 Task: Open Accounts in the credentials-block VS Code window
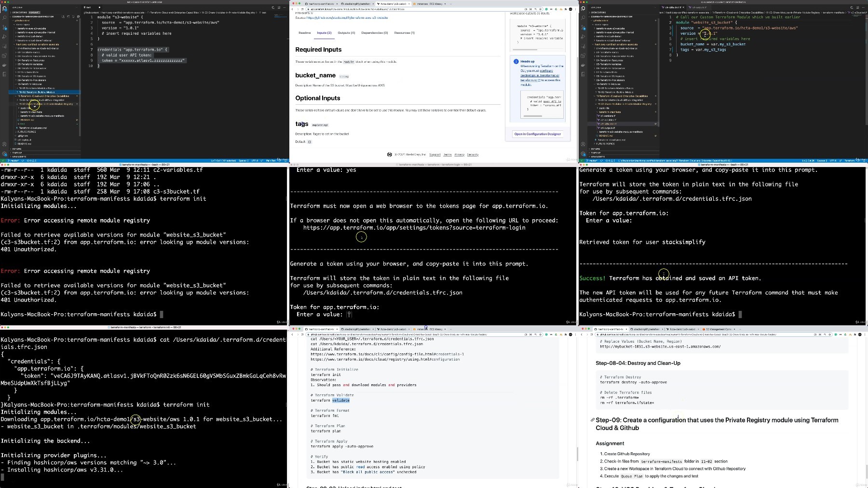(x=4, y=143)
